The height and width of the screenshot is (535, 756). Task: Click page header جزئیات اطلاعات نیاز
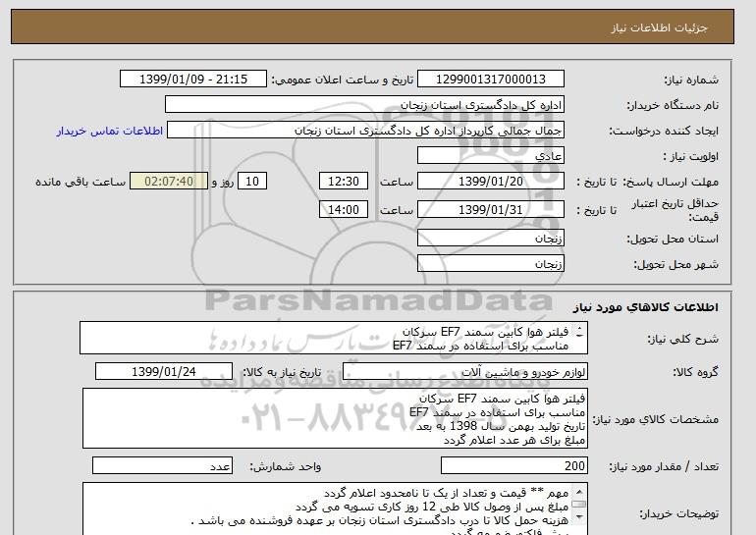click(659, 27)
